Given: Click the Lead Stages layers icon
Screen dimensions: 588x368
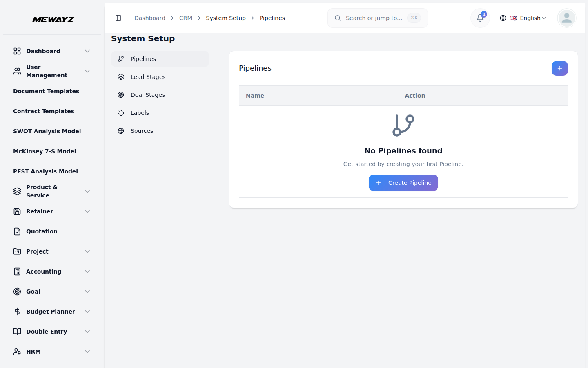Looking at the screenshot, I should (x=120, y=76).
